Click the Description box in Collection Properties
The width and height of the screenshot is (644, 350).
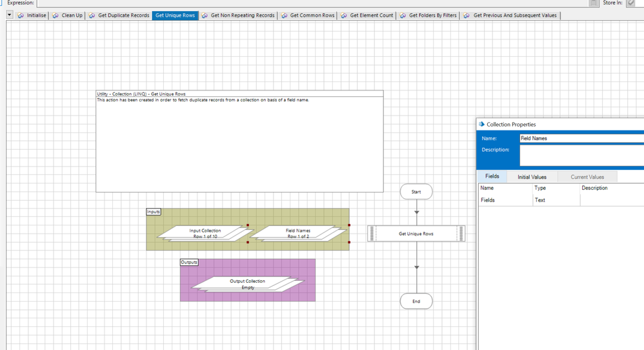(x=581, y=155)
